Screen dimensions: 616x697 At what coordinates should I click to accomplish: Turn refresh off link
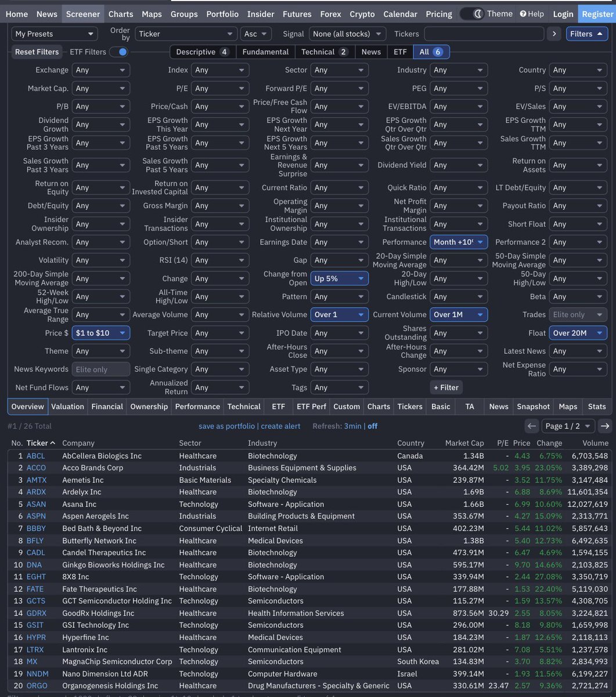coord(372,426)
